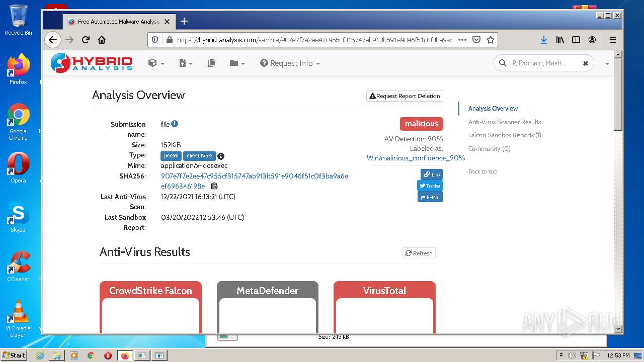This screenshot has width=644, height=362.
Task: Jump to Falcon Sandbox Reports (1)
Action: point(505,135)
